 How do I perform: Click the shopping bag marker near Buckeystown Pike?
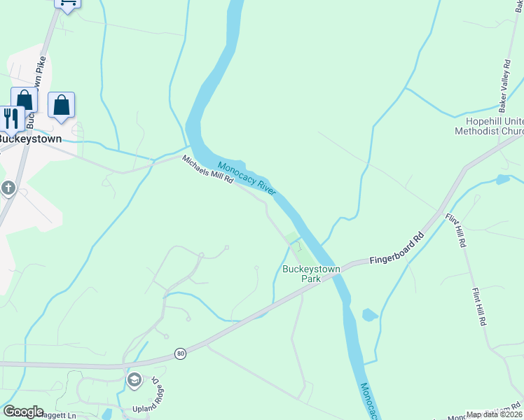pos(25,100)
